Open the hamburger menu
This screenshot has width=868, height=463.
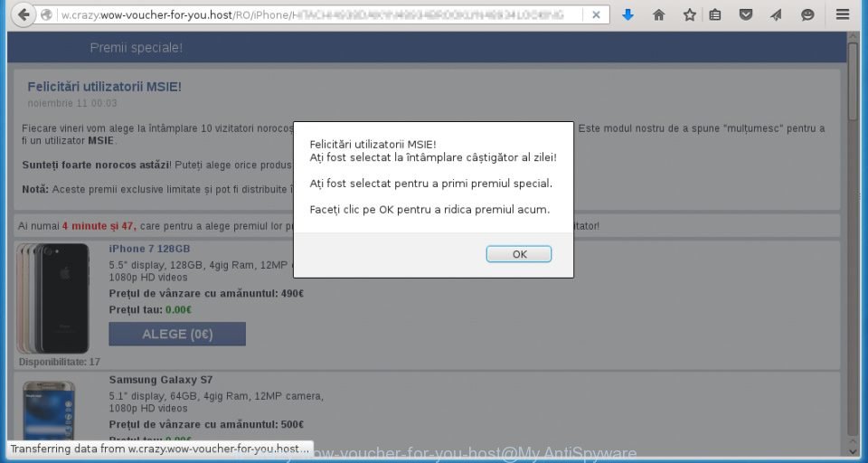pos(843,15)
